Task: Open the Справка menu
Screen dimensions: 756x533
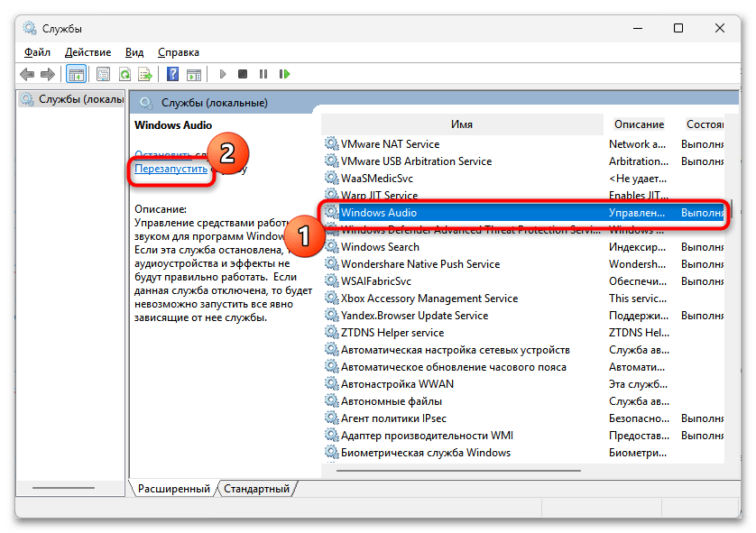Action: pos(178,52)
